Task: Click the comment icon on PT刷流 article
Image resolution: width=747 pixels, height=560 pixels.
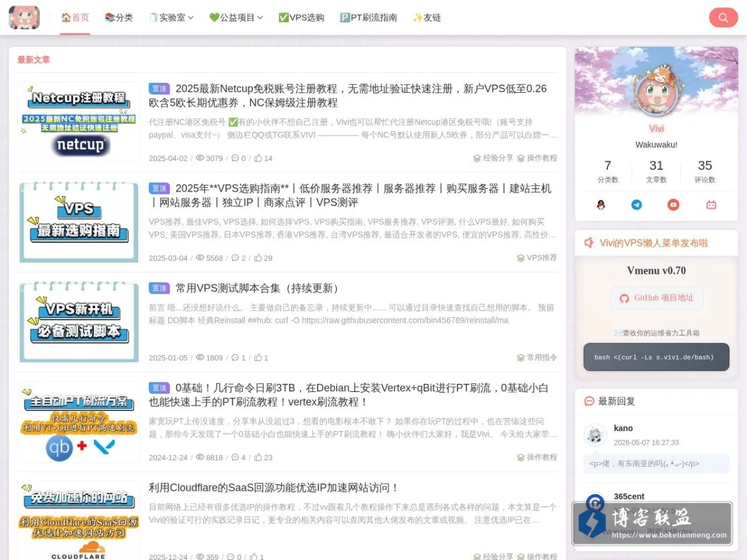Action: tap(235, 457)
